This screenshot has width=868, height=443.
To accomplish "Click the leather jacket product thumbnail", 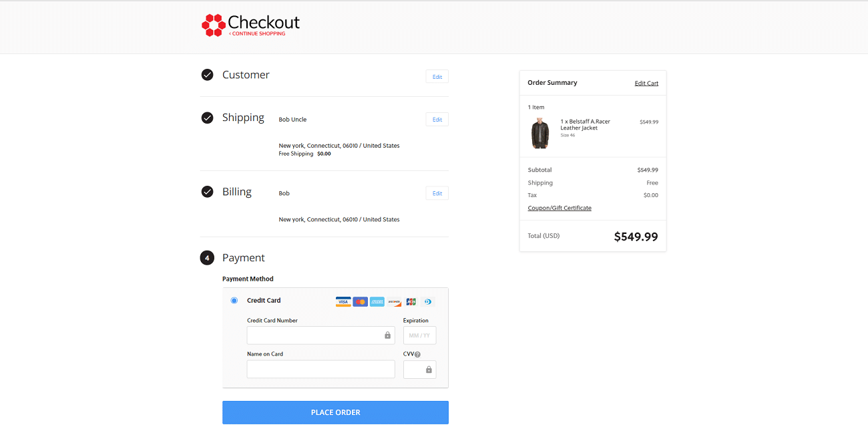I will [539, 133].
